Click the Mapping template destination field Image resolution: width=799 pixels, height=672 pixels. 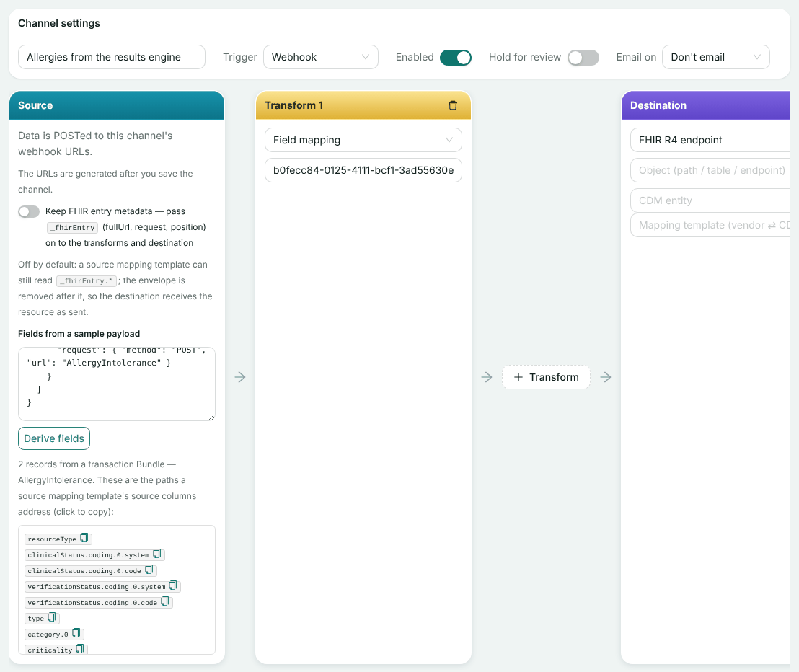pyautogui.click(x=710, y=225)
